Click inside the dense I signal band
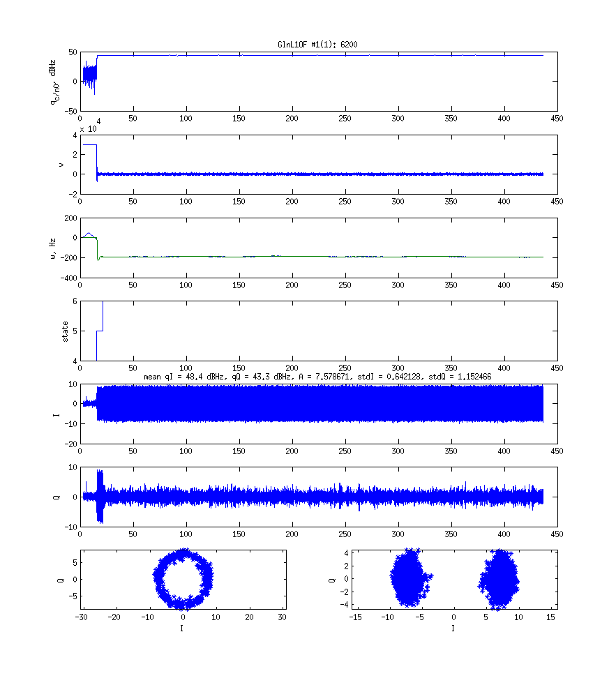Image resolution: width=616 pixels, height=685 pixels. click(x=314, y=403)
